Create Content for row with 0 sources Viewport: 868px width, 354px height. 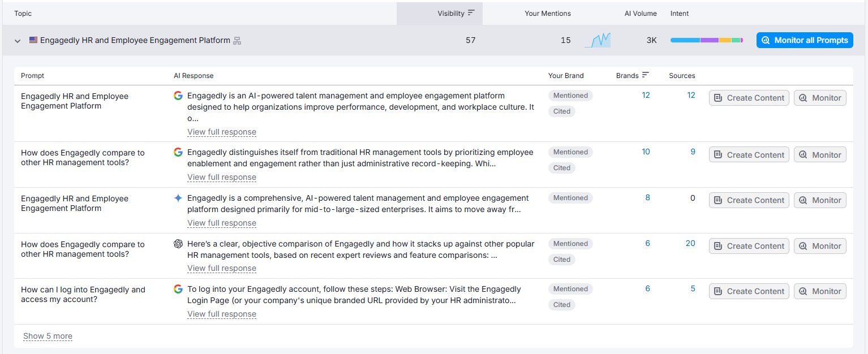pos(749,200)
